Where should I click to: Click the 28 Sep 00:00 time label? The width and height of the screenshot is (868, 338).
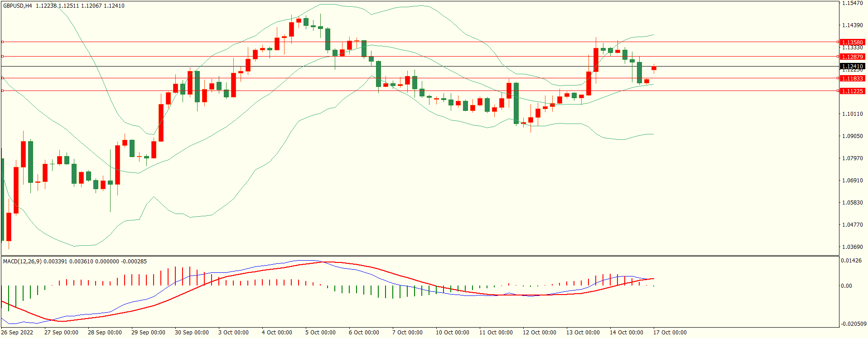pyautogui.click(x=105, y=333)
